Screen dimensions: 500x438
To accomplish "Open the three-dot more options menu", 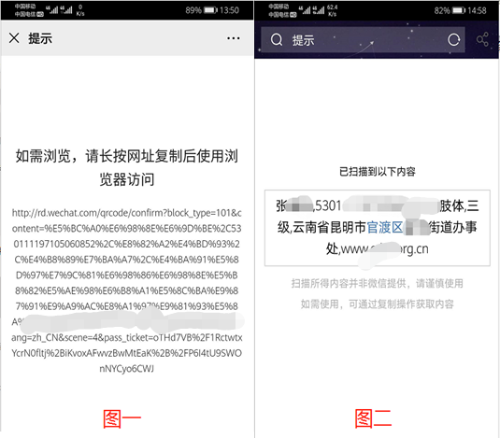I will tap(233, 38).
